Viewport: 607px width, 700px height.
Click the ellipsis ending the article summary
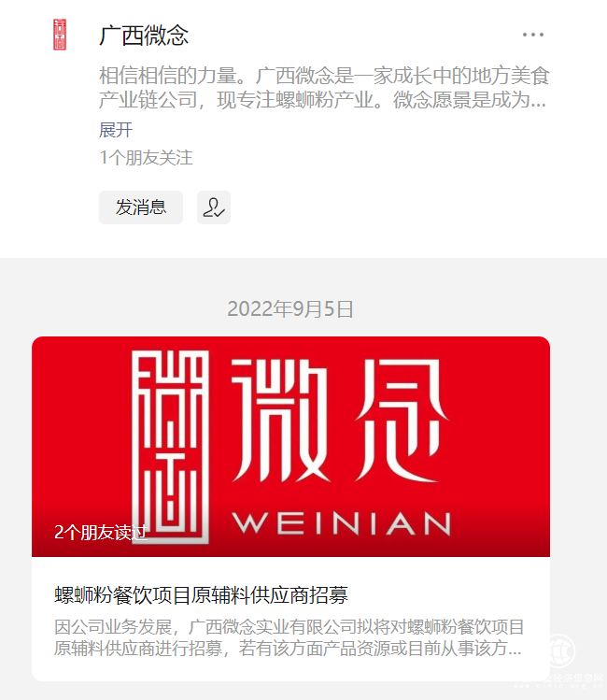pyautogui.click(x=515, y=649)
